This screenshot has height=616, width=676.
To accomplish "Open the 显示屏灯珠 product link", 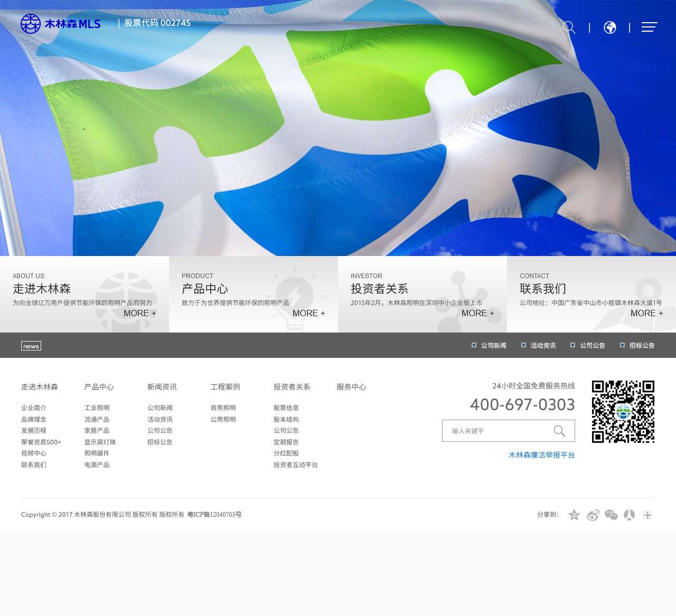I will pyautogui.click(x=100, y=442).
